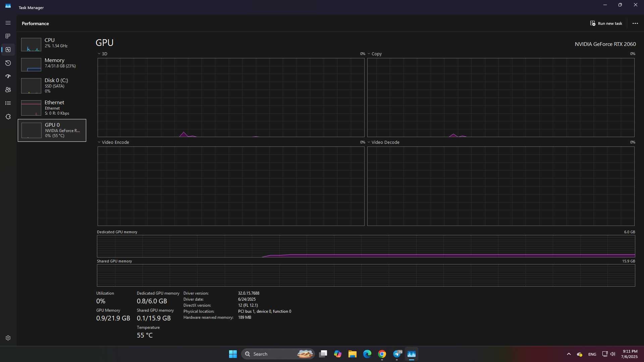Open the three-dot more options menu
Screen dimensions: 644x362
pyautogui.click(x=635, y=23)
